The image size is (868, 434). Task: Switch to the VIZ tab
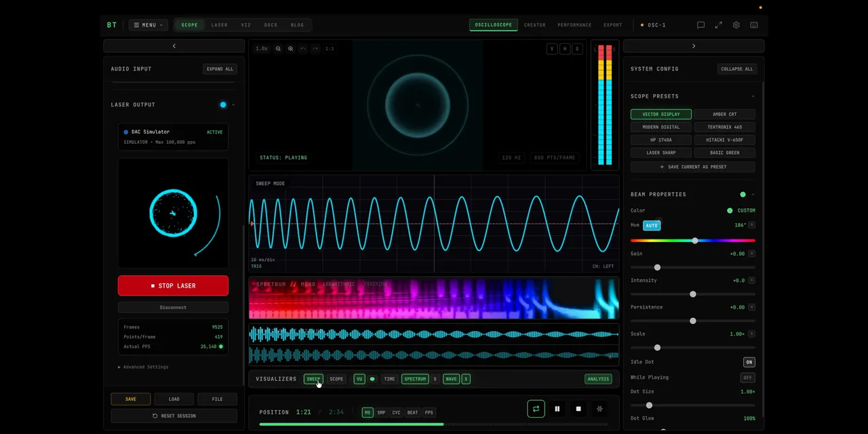tap(246, 25)
